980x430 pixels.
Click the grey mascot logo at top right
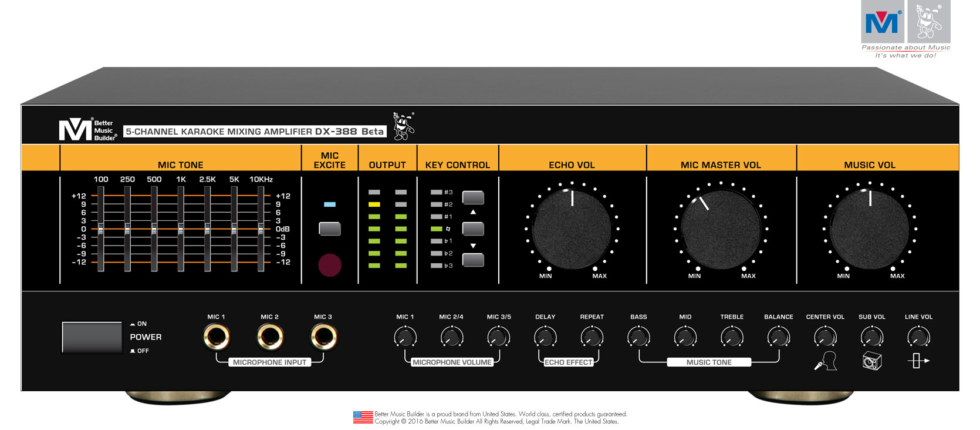(x=929, y=22)
